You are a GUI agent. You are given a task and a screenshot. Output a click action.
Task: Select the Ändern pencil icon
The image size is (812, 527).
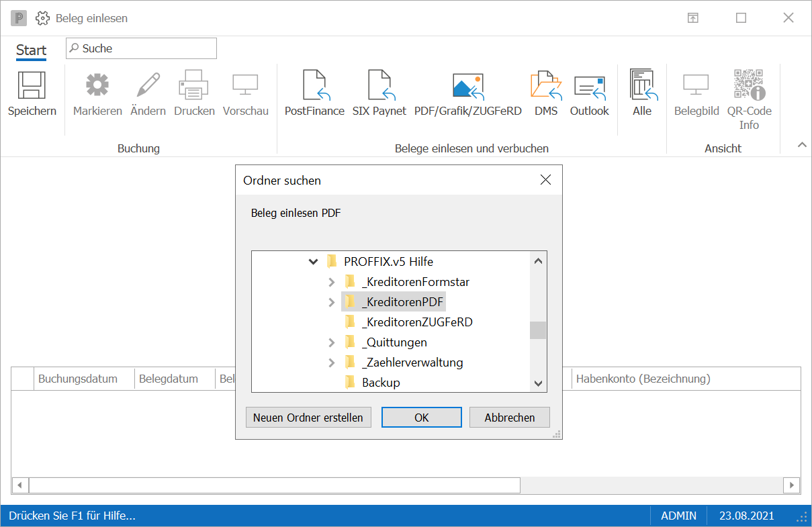(148, 85)
